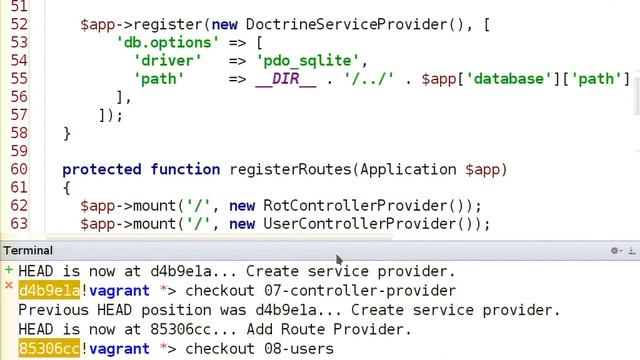This screenshot has height=360, width=640.
Task: Close terminal session with red X icon
Action: [9, 285]
